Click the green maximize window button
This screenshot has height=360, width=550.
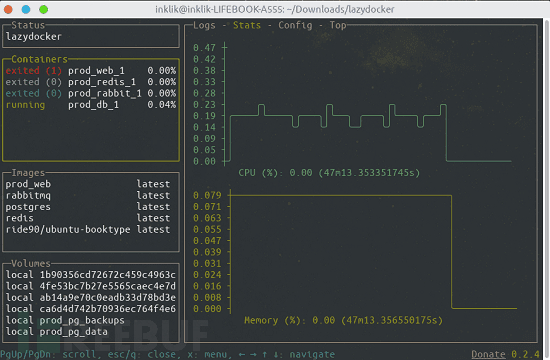(x=43, y=9)
